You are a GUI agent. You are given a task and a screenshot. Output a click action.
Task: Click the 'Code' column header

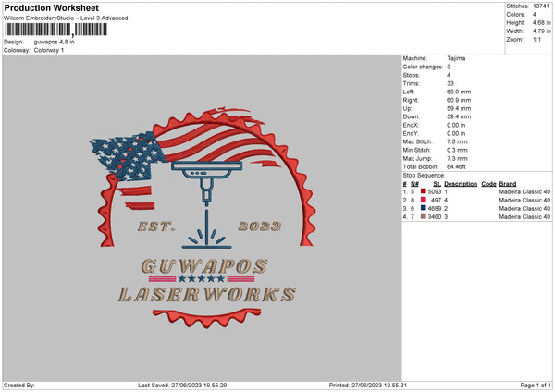(x=488, y=184)
